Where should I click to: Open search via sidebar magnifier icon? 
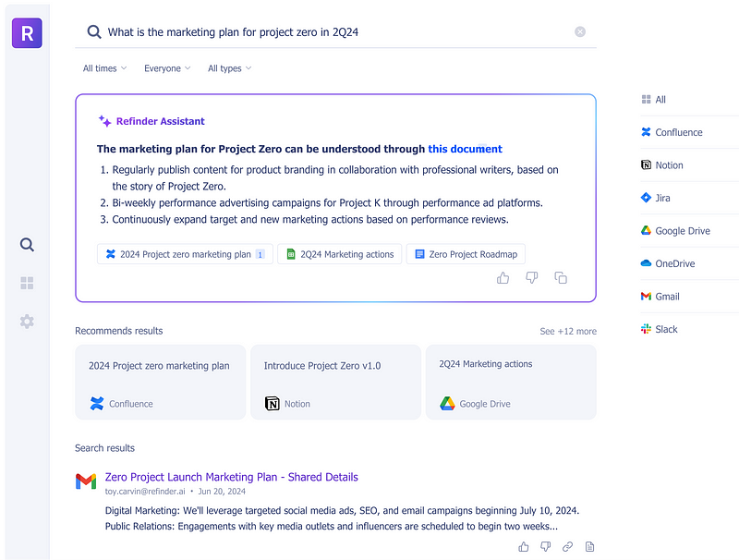pos(27,245)
